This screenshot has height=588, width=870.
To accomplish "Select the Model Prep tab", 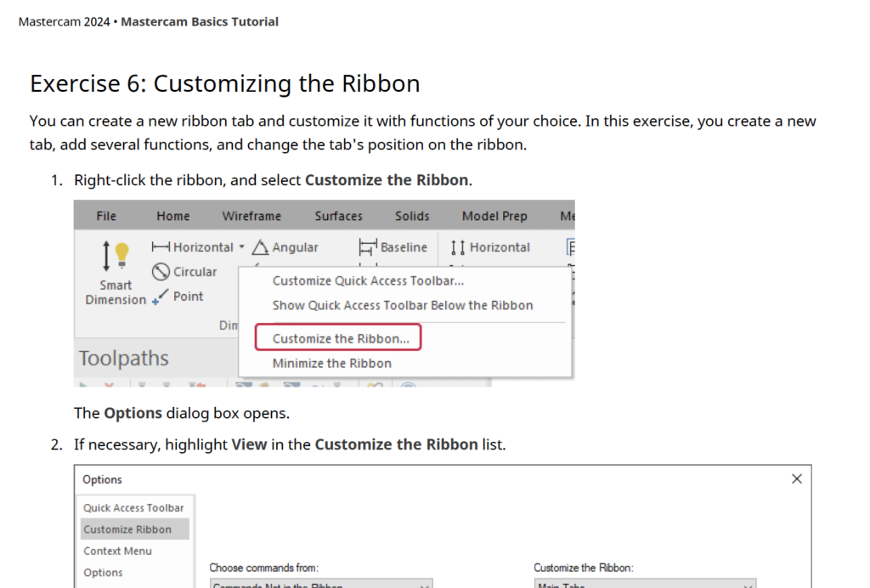I will click(x=494, y=217).
